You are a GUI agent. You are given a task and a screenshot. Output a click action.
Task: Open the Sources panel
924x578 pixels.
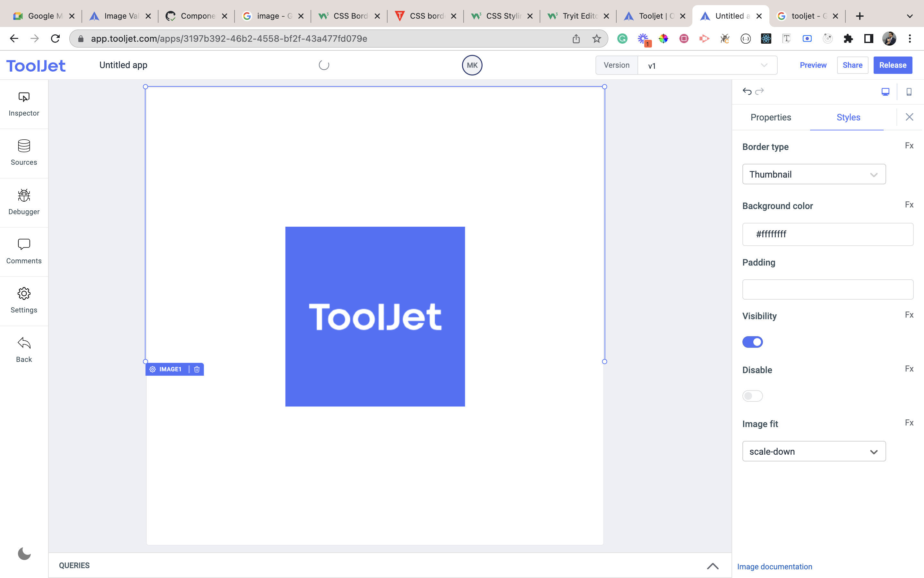click(24, 153)
